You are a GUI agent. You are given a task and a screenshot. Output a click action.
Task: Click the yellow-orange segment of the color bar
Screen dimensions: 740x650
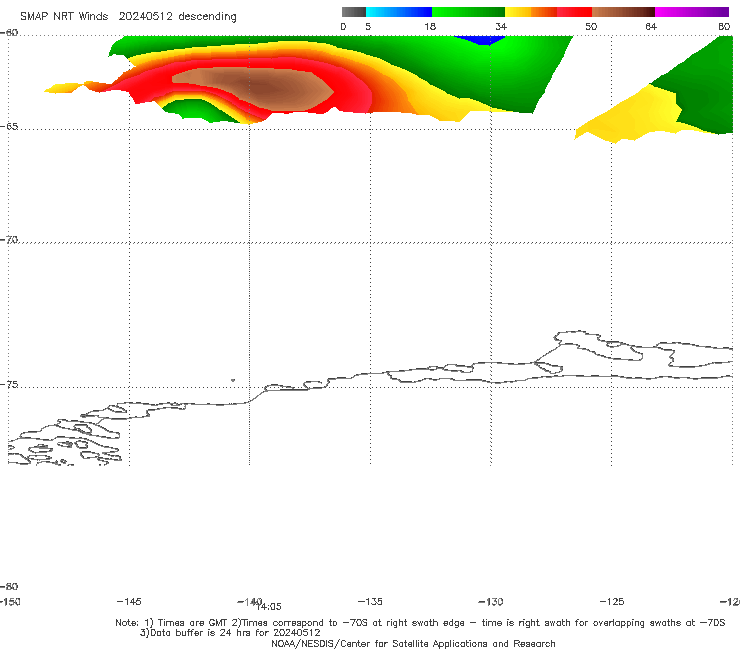tap(531, 12)
